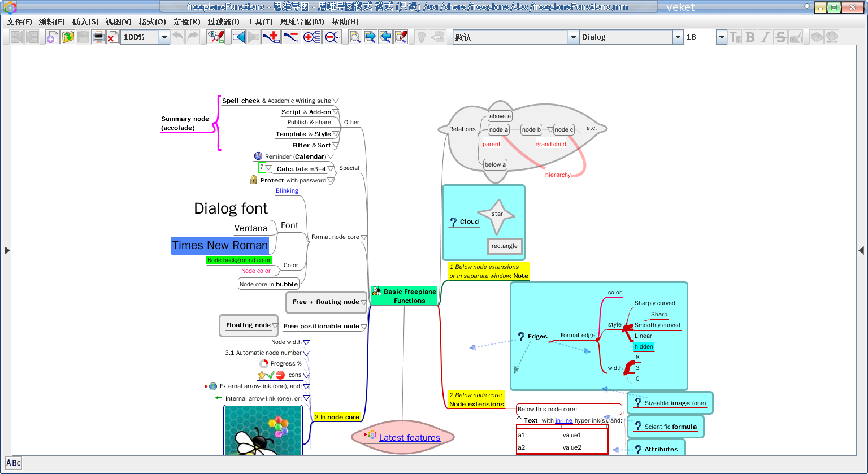The image size is (868, 474).
Task: Show the left side panel arrow
Action: 7,250
